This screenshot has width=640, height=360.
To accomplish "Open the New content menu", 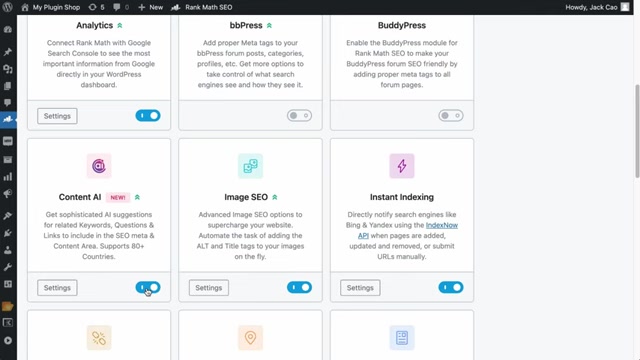I will (151, 7).
